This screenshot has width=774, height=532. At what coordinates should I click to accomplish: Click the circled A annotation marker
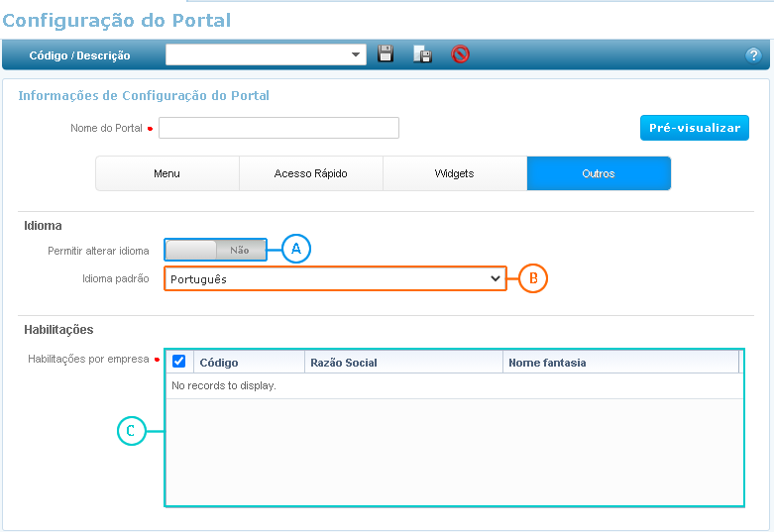pyautogui.click(x=296, y=250)
